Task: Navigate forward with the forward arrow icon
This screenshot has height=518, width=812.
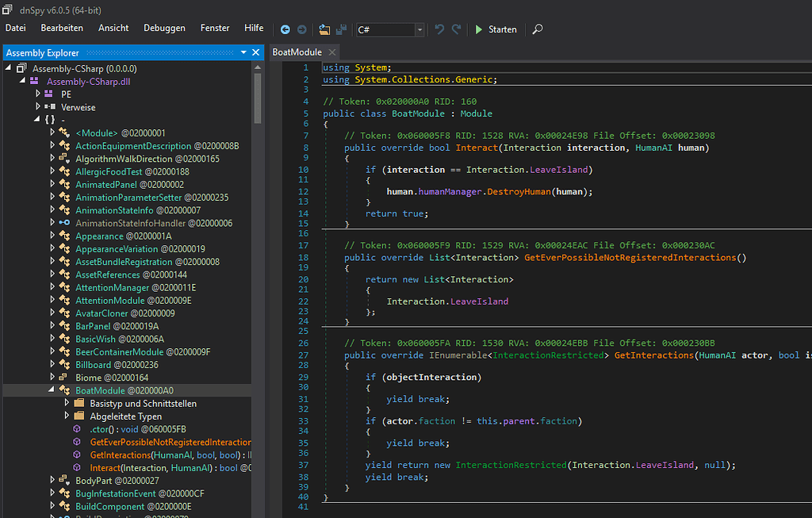Action: coord(302,29)
